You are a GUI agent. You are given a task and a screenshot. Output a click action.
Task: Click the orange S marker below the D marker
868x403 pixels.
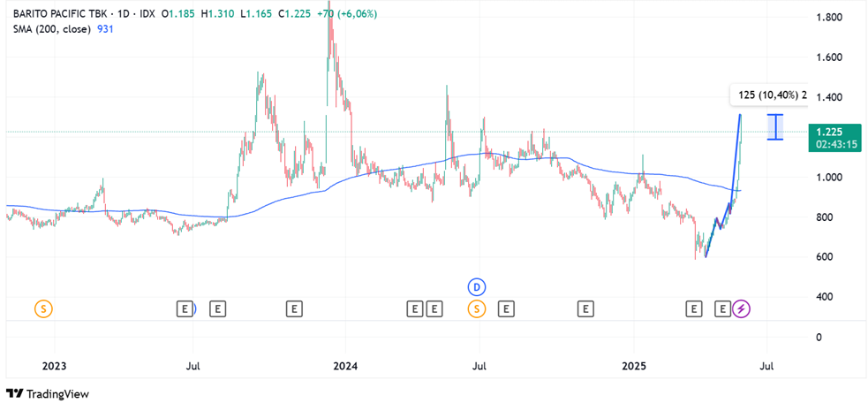tap(477, 308)
